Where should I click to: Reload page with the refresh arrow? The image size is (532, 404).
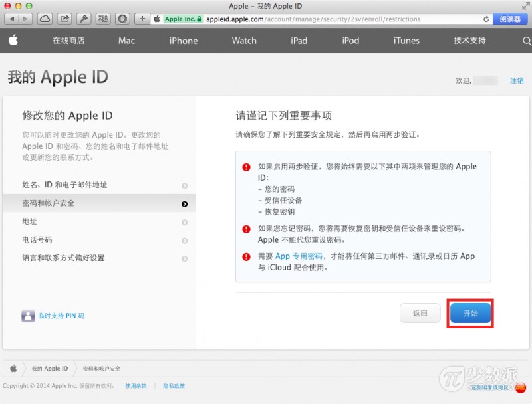click(x=486, y=19)
